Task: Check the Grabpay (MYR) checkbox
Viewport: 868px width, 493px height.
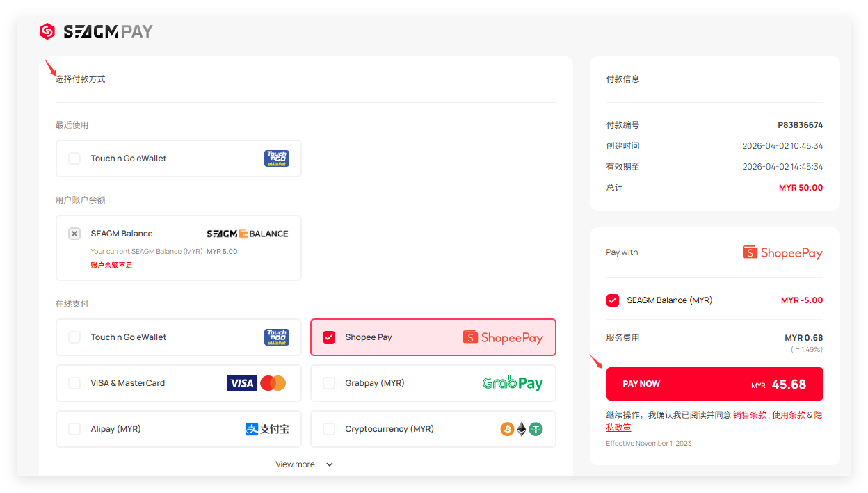Action: coord(329,383)
